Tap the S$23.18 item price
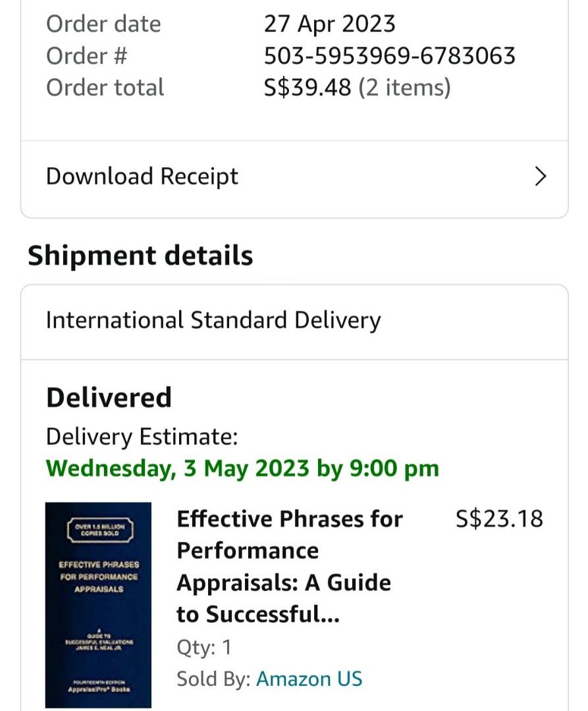This screenshot has height=711, width=588. point(499,519)
